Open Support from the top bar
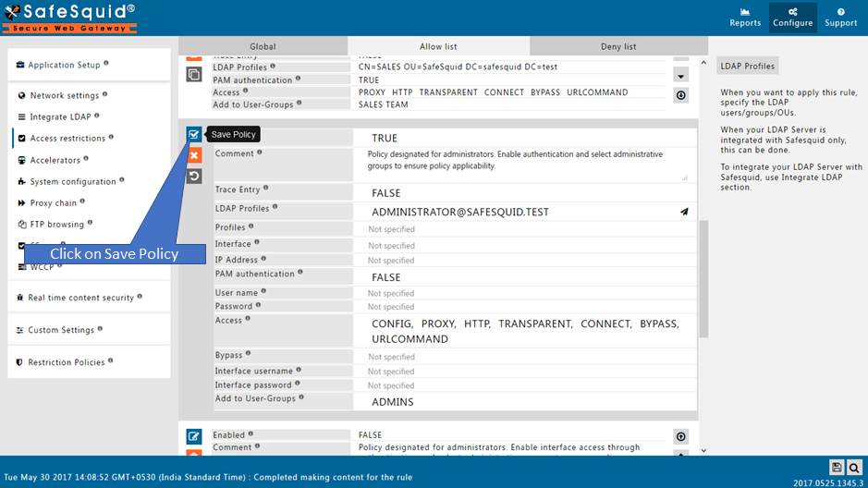The height and width of the screenshot is (488, 868). 841,18
